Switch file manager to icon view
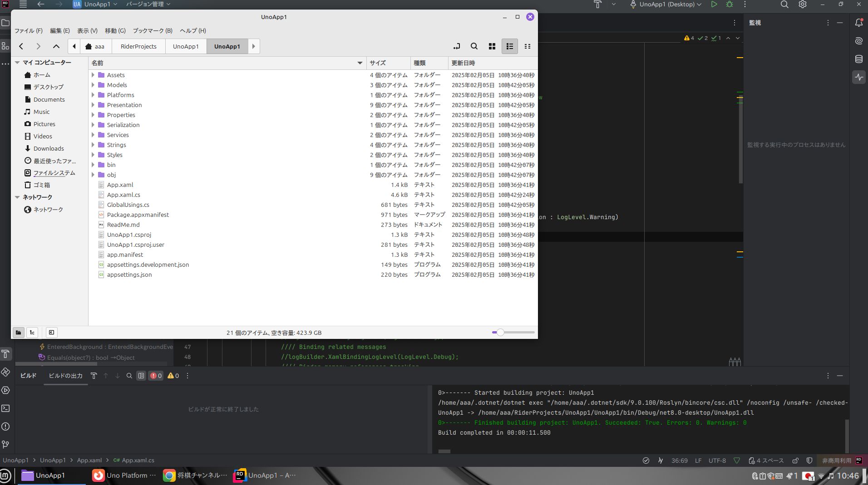 tap(492, 46)
